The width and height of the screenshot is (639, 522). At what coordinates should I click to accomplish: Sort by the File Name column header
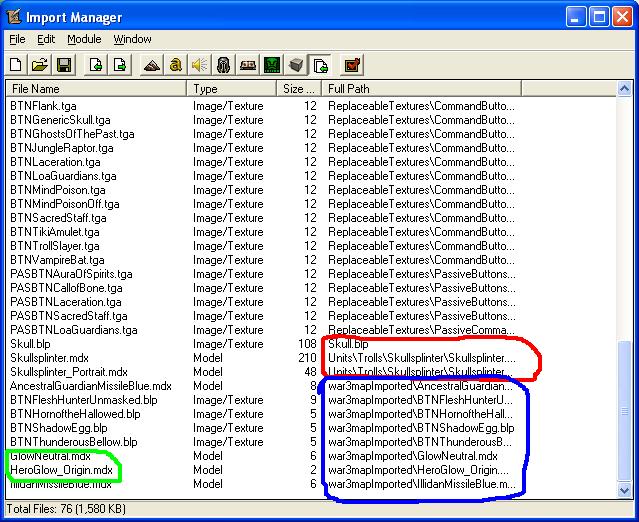pos(96,88)
